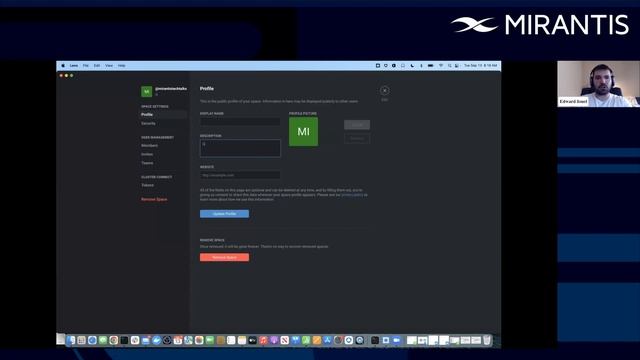This screenshot has width=640, height=360.
Task: Open the View menu
Action: point(109,66)
